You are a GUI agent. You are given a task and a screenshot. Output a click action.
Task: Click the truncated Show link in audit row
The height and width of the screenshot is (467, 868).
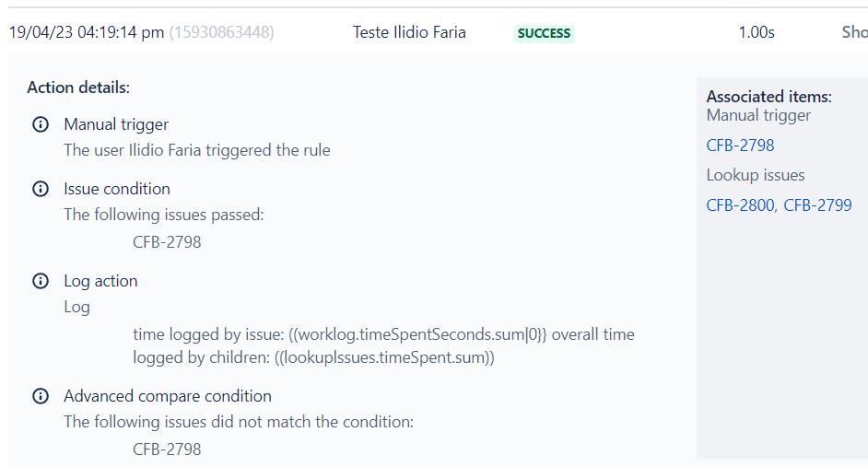(x=855, y=32)
